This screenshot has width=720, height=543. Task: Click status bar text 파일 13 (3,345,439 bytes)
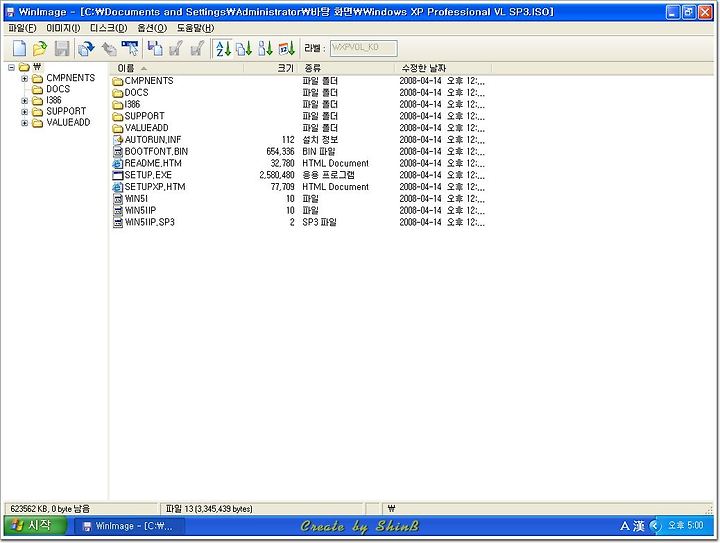click(x=209, y=509)
